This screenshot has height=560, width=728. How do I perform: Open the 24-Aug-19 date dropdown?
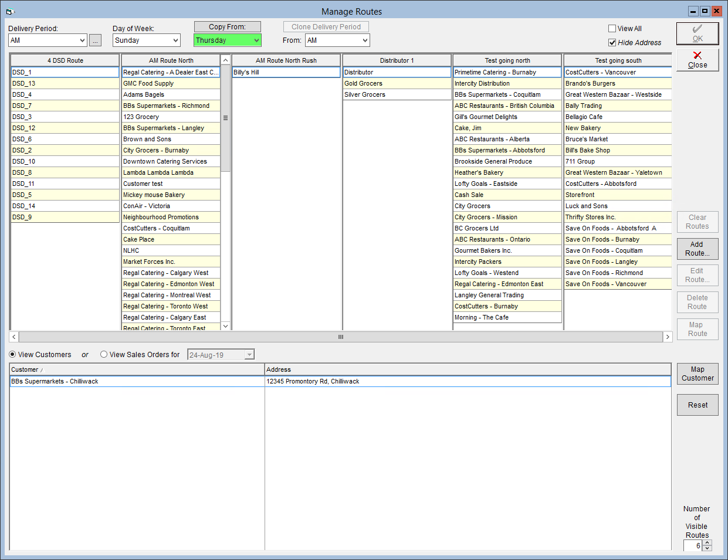(x=249, y=355)
